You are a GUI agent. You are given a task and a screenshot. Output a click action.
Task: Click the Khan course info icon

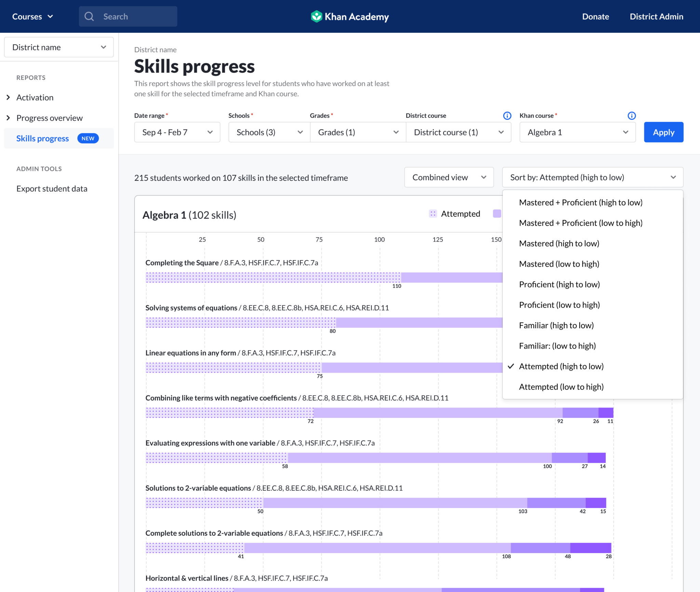tap(632, 115)
